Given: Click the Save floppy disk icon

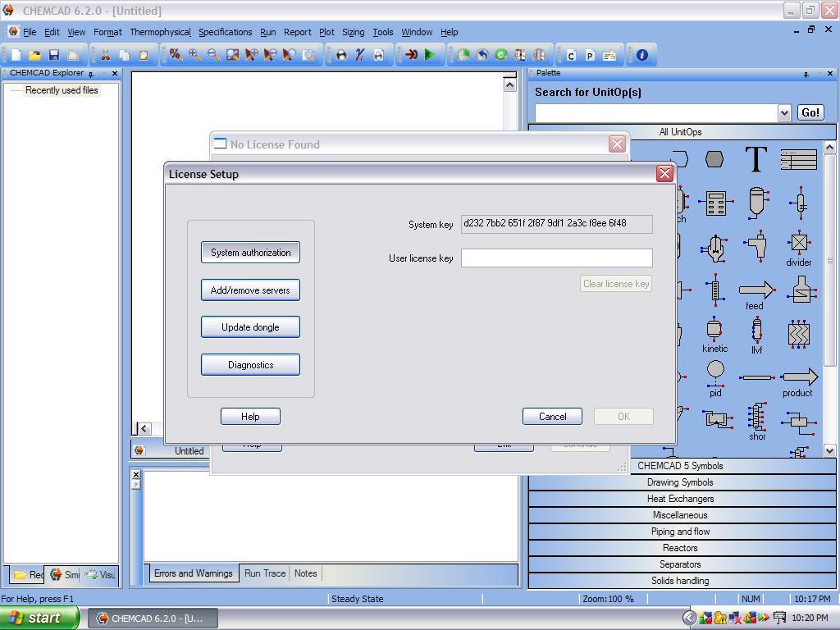Looking at the screenshot, I should [x=54, y=55].
